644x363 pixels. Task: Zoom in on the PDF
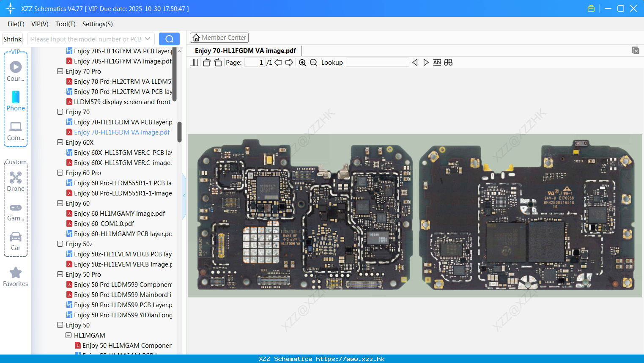click(x=302, y=62)
